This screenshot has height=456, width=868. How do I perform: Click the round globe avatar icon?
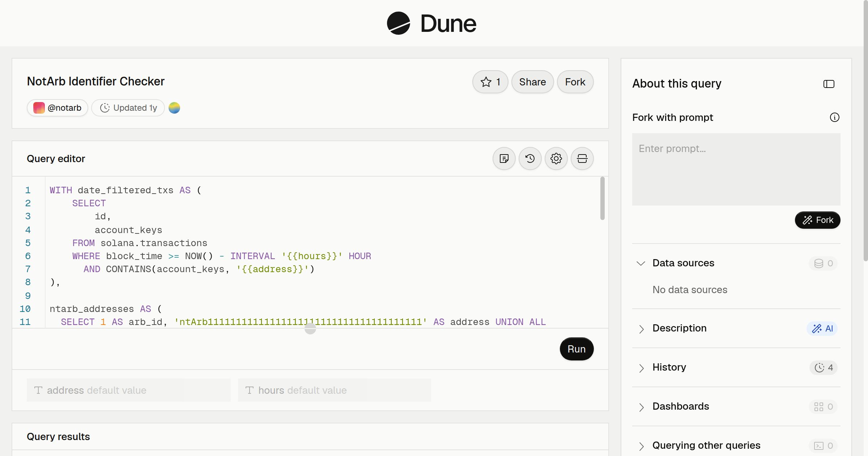click(x=174, y=108)
